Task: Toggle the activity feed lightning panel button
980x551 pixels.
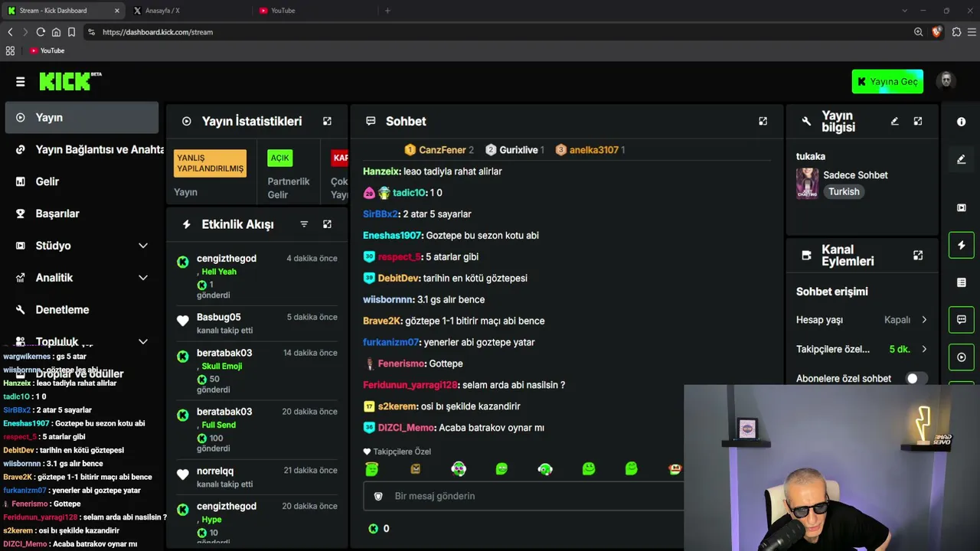Action: tap(962, 245)
